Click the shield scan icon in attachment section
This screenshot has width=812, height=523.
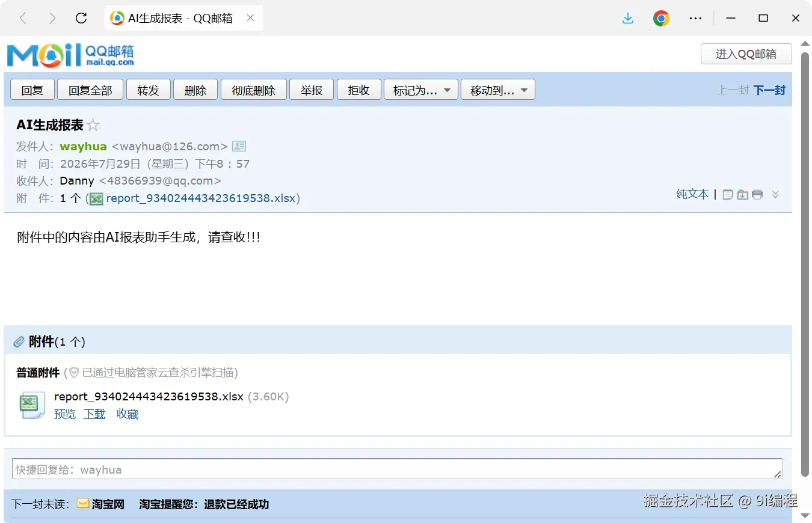74,373
